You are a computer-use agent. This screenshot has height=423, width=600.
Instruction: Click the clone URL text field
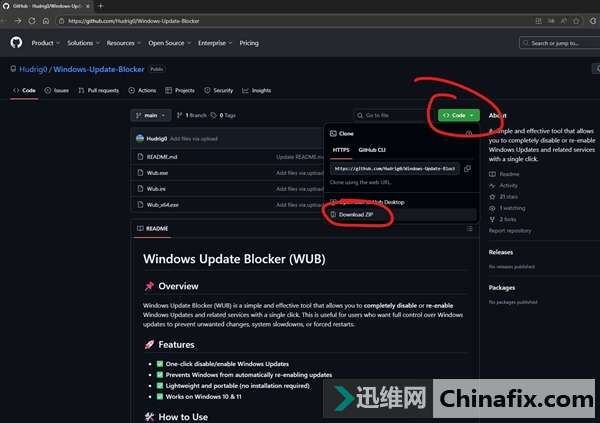click(395, 168)
